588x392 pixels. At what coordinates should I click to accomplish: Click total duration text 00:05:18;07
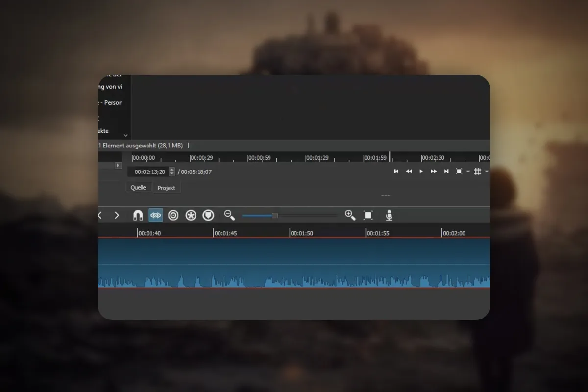coord(196,172)
